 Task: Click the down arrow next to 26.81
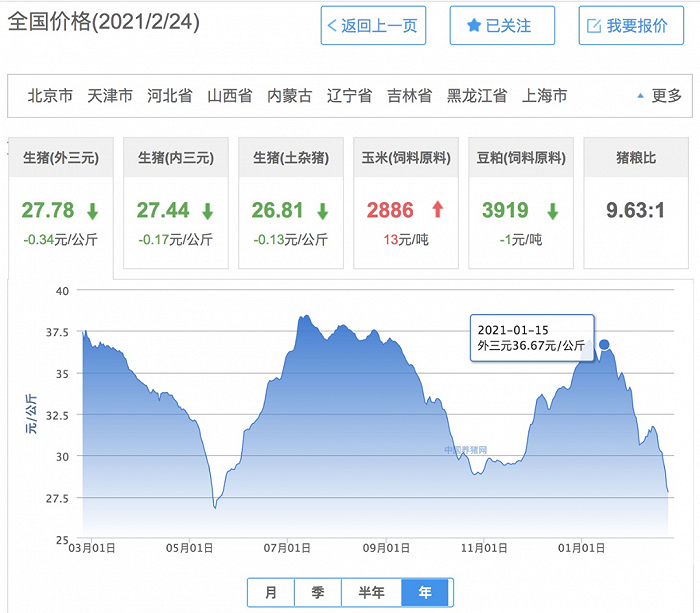(x=323, y=211)
